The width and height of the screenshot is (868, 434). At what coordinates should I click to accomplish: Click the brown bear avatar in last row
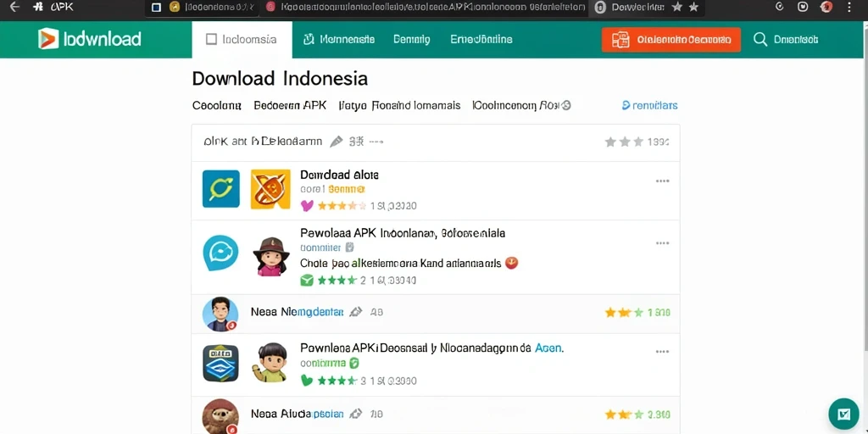220,416
